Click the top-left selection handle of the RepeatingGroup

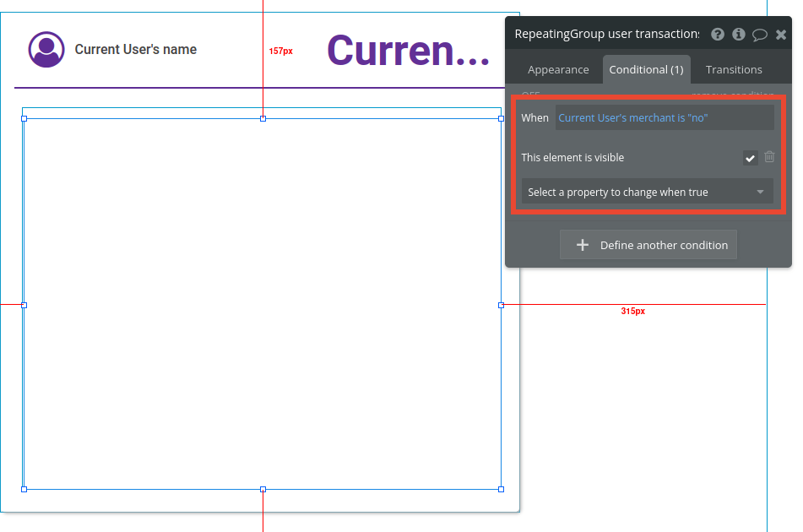(24, 118)
